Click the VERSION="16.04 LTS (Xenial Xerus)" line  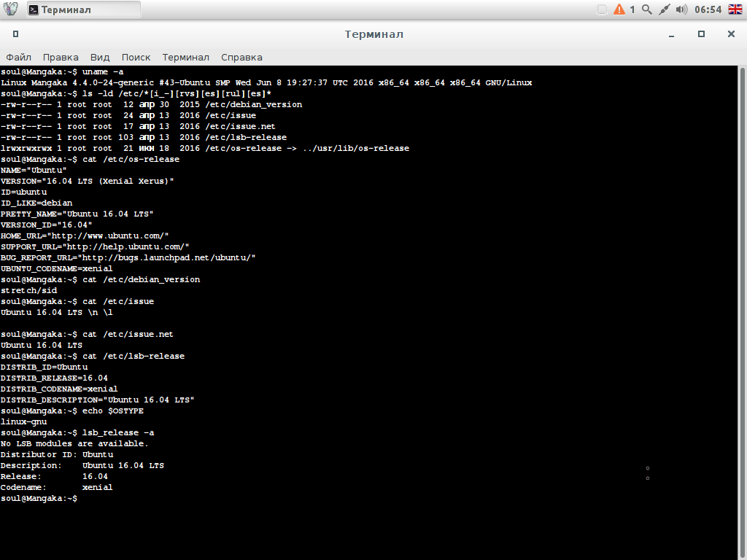coord(88,181)
